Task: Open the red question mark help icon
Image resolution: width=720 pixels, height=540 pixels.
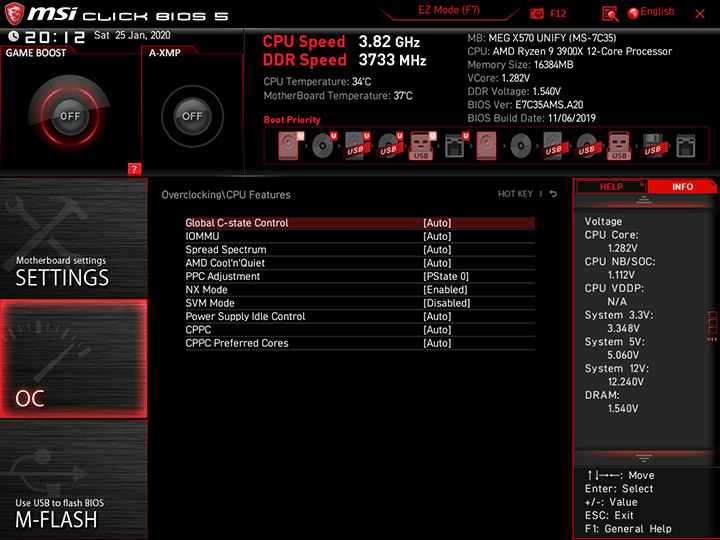Action: pyautogui.click(x=134, y=169)
